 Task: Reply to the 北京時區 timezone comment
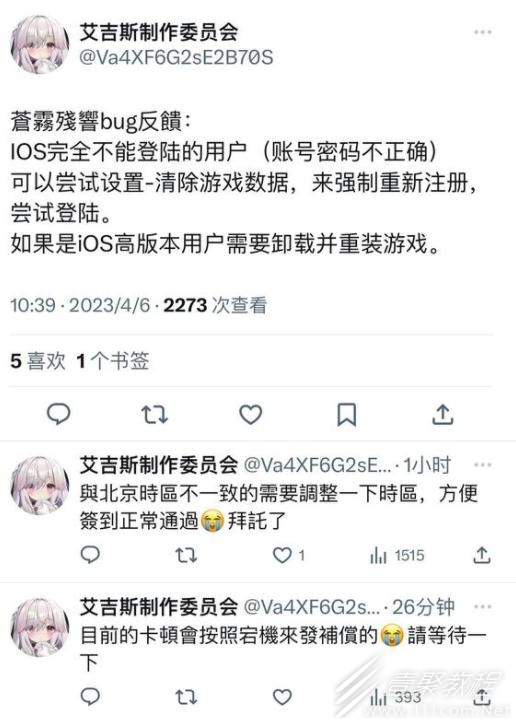click(x=90, y=555)
